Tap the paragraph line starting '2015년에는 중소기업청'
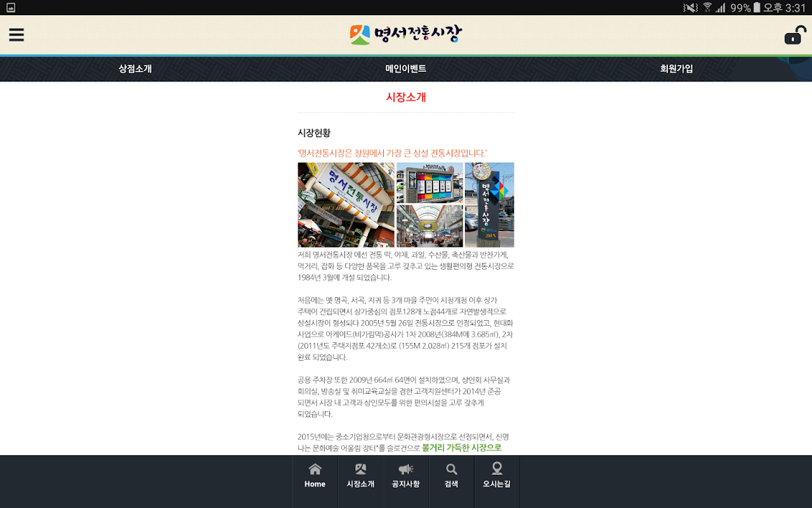 click(403, 437)
